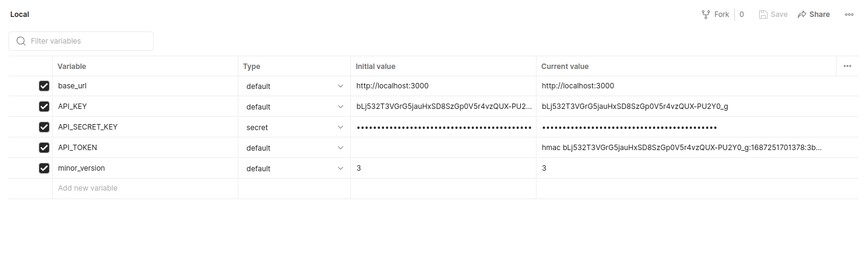Click the Save disk icon
Screen dimensions: 868x256
[x=763, y=15]
